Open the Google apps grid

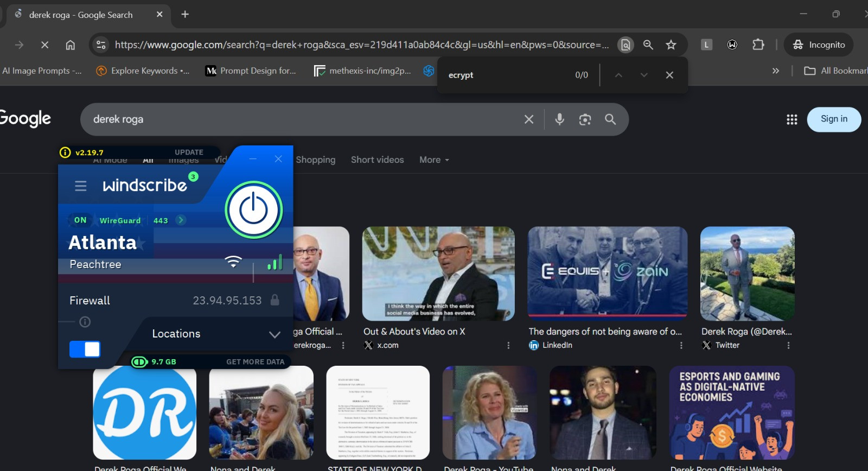(792, 119)
